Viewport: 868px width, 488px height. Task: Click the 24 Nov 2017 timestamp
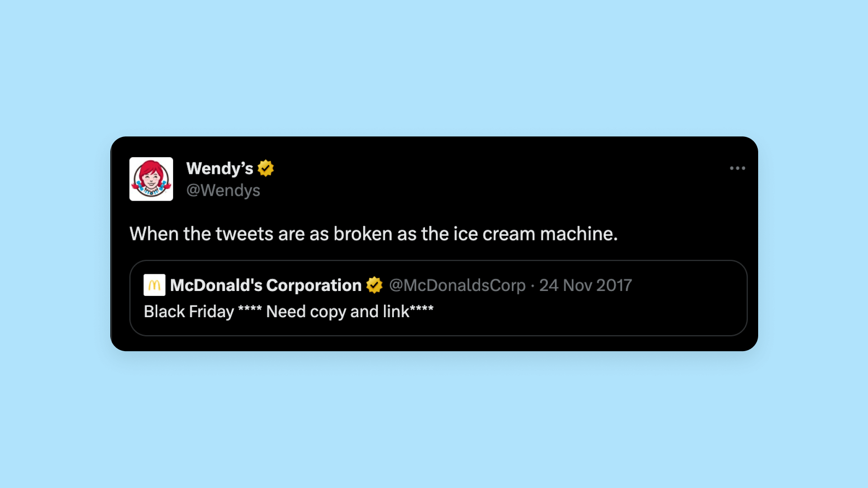(585, 285)
